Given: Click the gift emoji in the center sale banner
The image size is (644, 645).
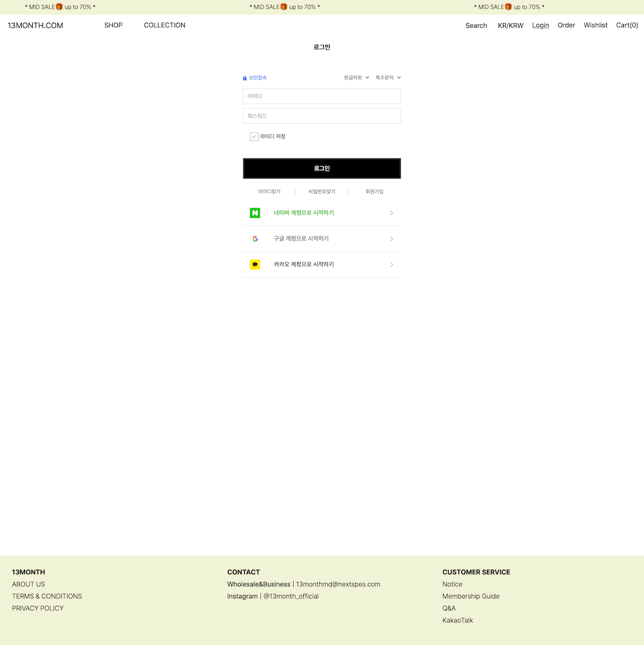Looking at the screenshot, I should click(x=284, y=6).
